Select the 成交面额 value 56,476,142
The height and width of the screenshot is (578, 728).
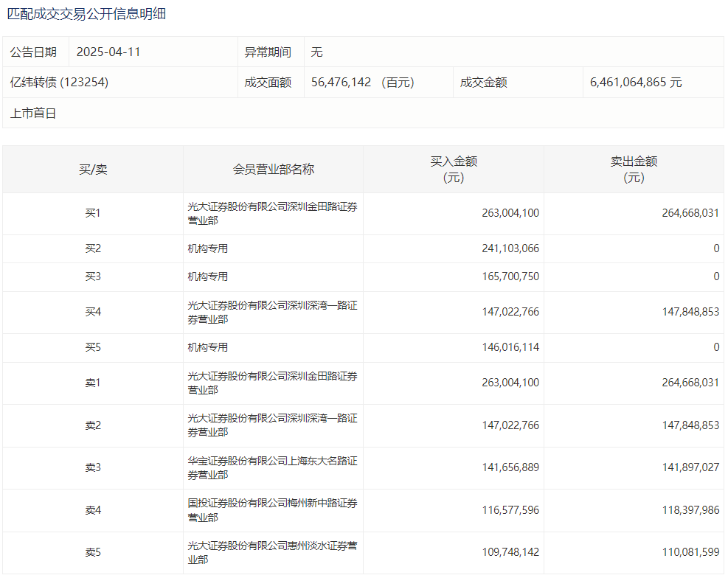(x=341, y=83)
